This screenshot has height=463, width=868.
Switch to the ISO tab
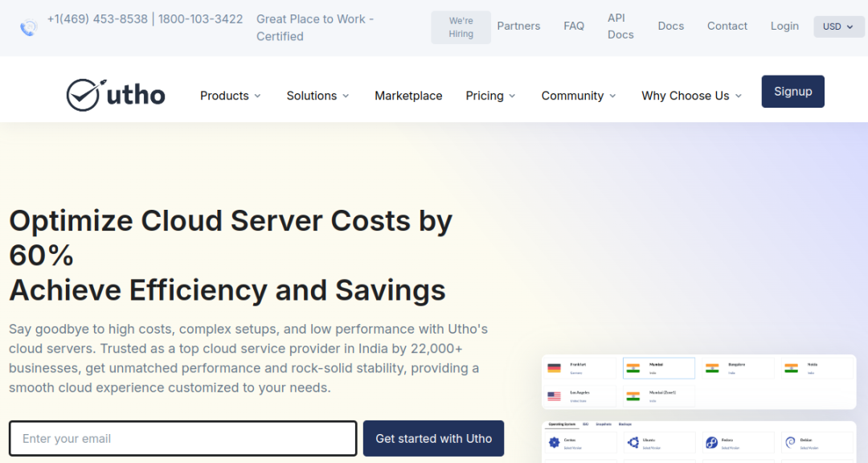(x=586, y=424)
